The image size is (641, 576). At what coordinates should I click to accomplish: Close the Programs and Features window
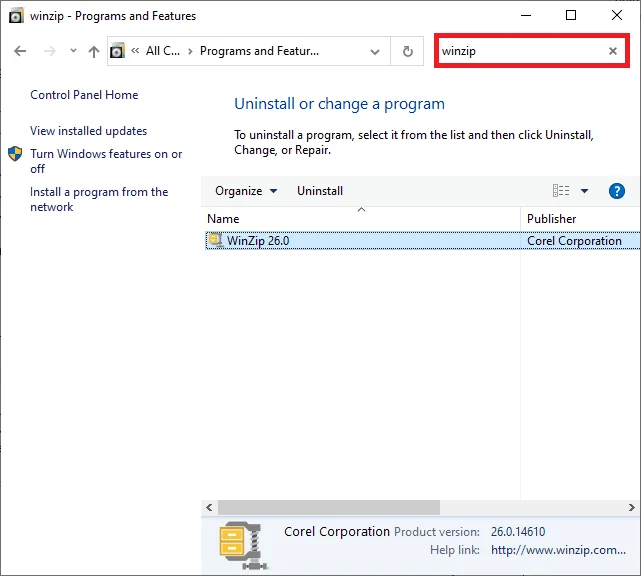(x=616, y=16)
